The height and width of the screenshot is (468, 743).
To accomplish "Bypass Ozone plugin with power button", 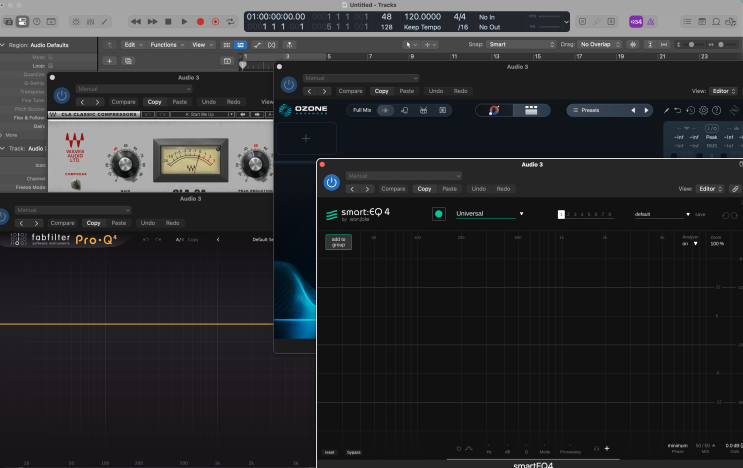I will (289, 85).
